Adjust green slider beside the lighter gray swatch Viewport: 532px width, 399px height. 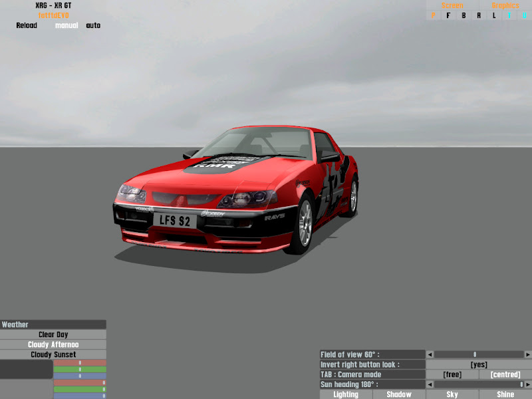point(80,389)
